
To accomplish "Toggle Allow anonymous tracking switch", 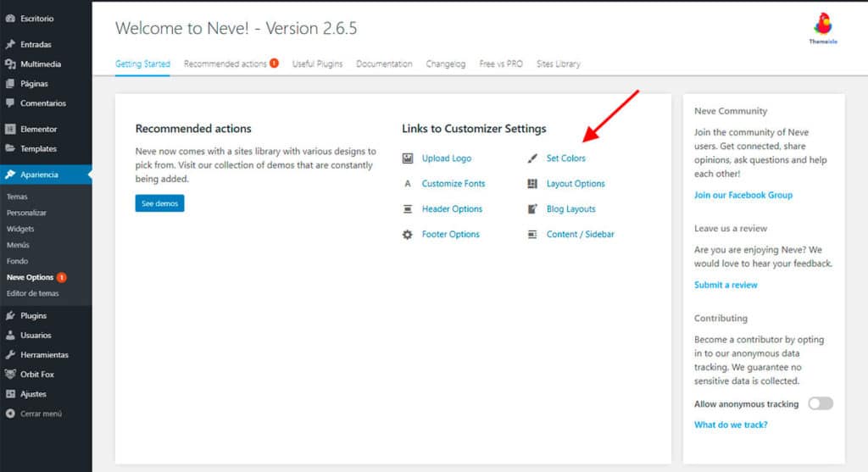I will (820, 403).
